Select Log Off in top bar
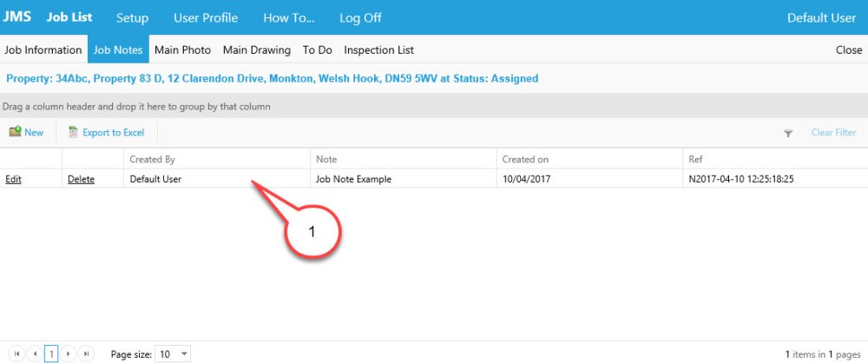868x364 pixels. [x=360, y=17]
